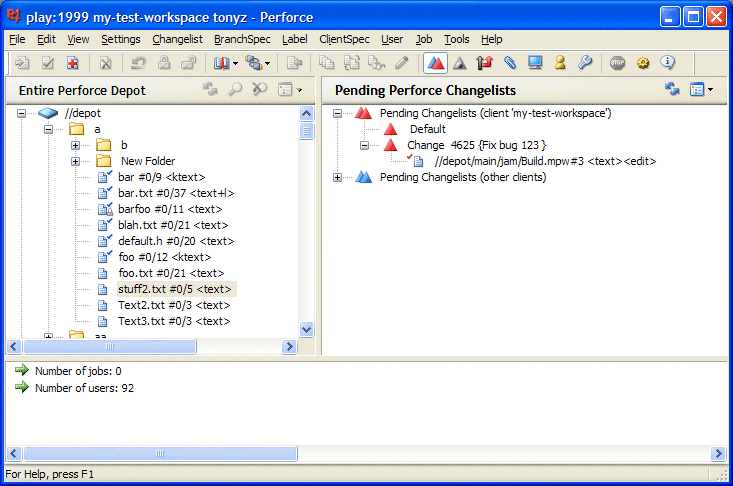Click the info icon in the toolbar
Screen dimensions: 733x486
667,63
